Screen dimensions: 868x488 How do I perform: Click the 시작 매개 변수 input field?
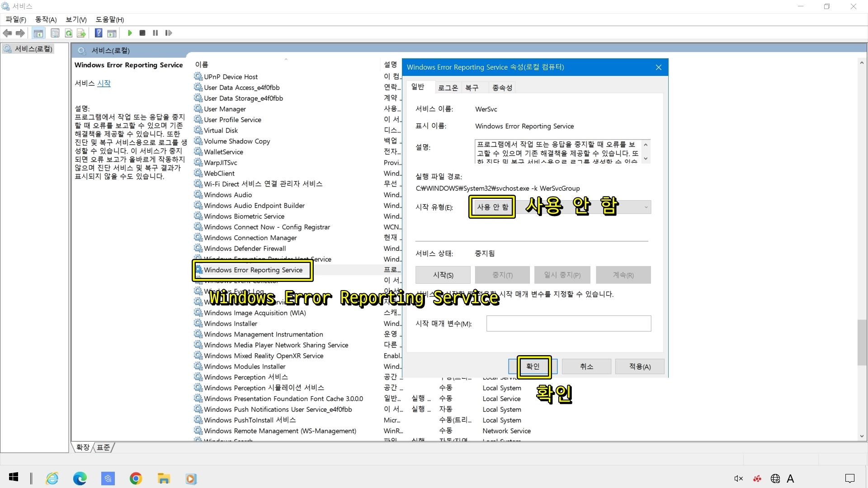[x=569, y=324]
